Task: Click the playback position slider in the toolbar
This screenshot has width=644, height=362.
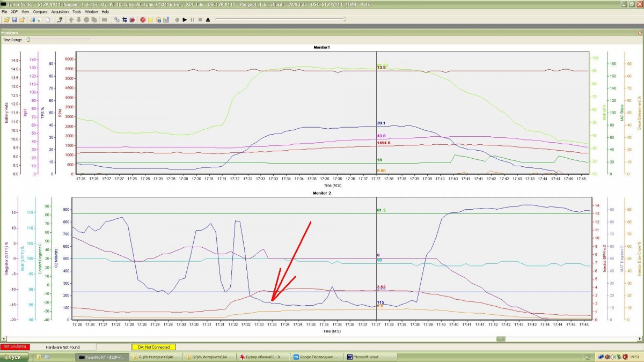Action: tap(280, 20)
